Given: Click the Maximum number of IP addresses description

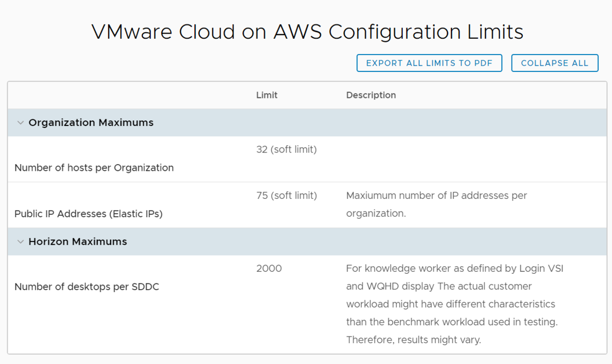Looking at the screenshot, I should (436, 196).
